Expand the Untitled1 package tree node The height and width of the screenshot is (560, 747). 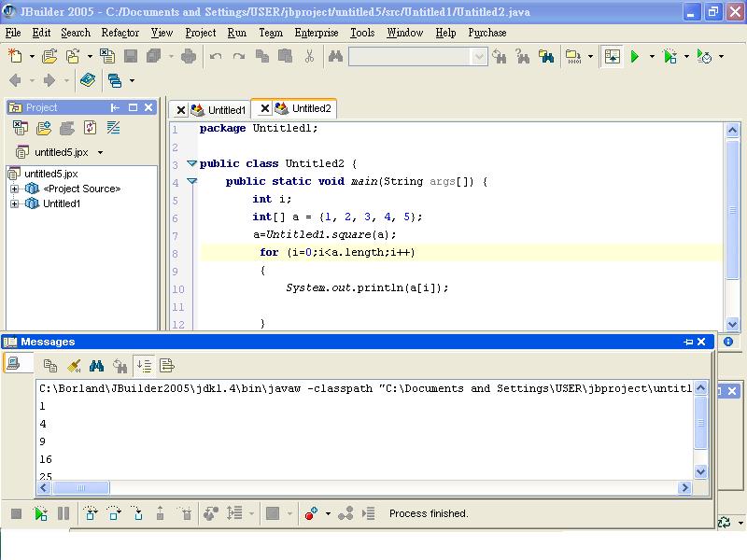click(x=14, y=203)
